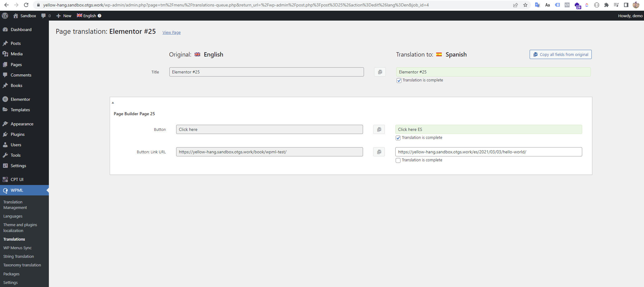Reload the browser page
The image size is (644, 287).
click(x=26, y=5)
